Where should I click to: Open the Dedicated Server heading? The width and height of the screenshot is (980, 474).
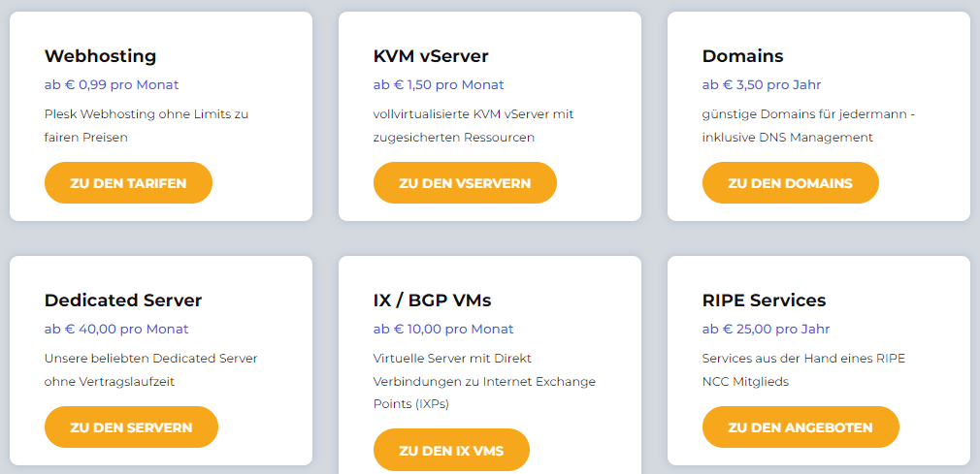123,300
